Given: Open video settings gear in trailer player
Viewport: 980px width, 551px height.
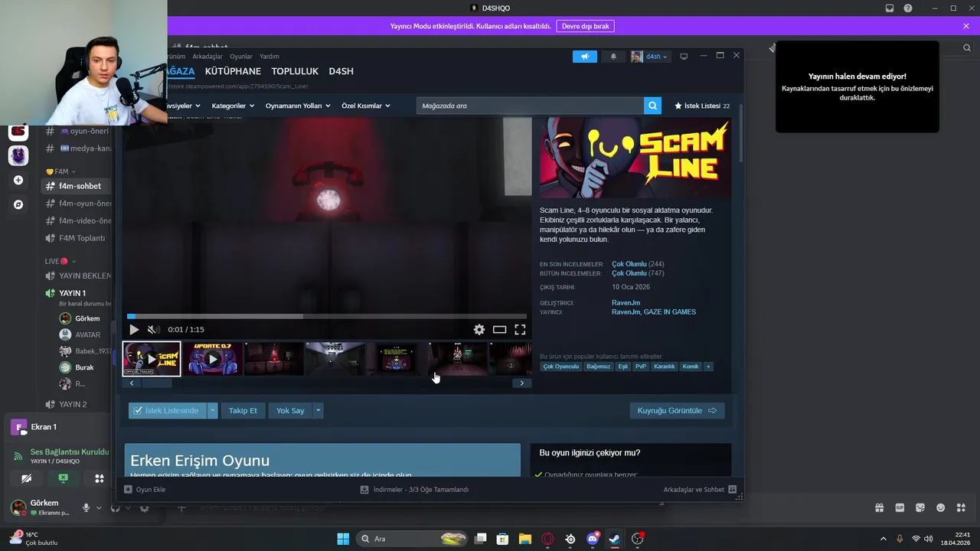Looking at the screenshot, I should 479,330.
